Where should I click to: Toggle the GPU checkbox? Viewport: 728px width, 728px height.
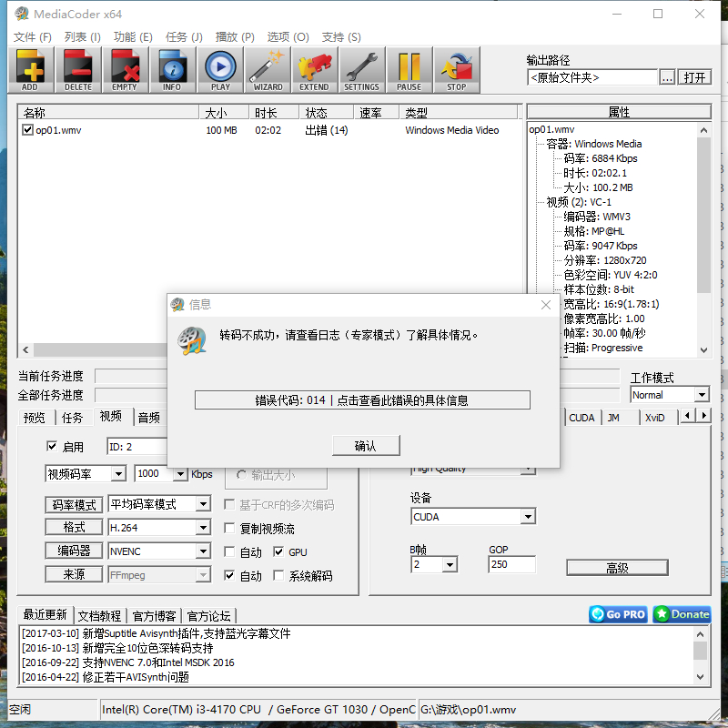[278, 552]
